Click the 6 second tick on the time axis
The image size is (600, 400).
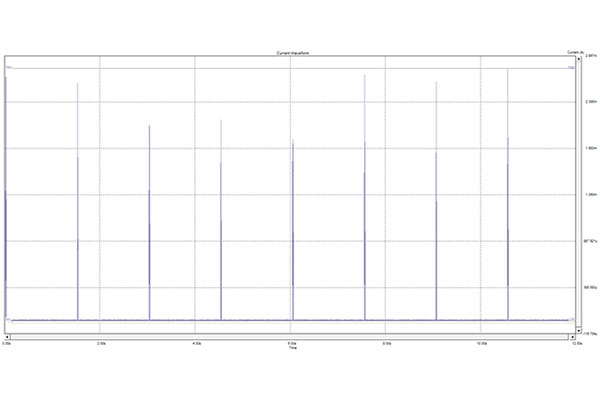pyautogui.click(x=291, y=343)
